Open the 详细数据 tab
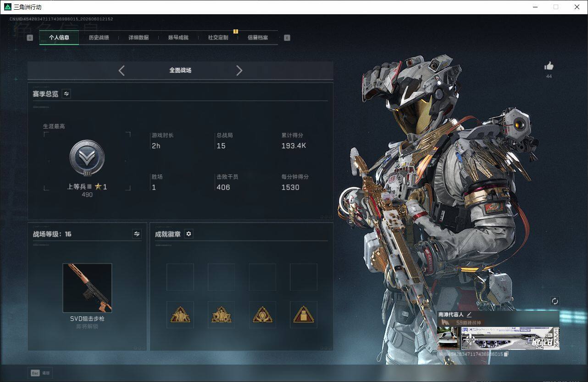This screenshot has width=588, height=382. [139, 38]
